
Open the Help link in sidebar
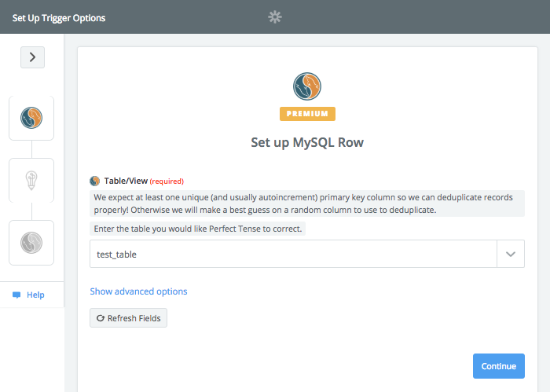35,295
